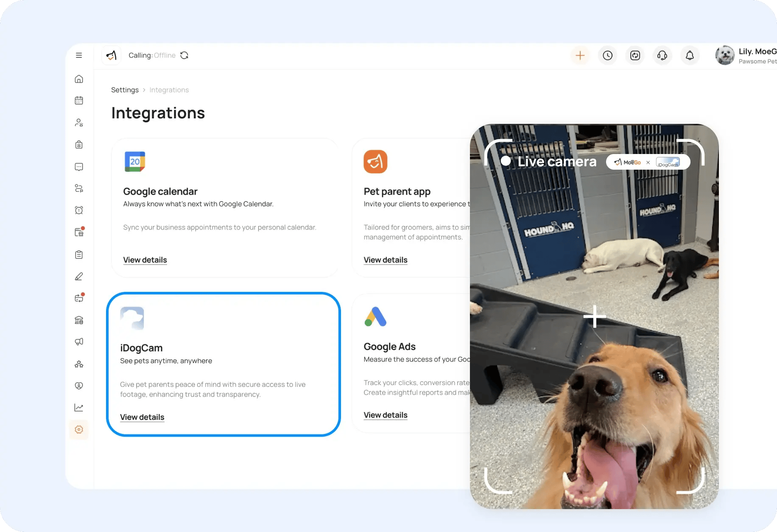
Task: View details for Google Ads
Action: click(386, 415)
